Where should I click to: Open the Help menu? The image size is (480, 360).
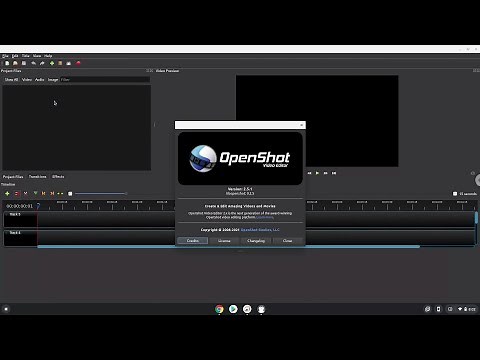tap(48, 56)
